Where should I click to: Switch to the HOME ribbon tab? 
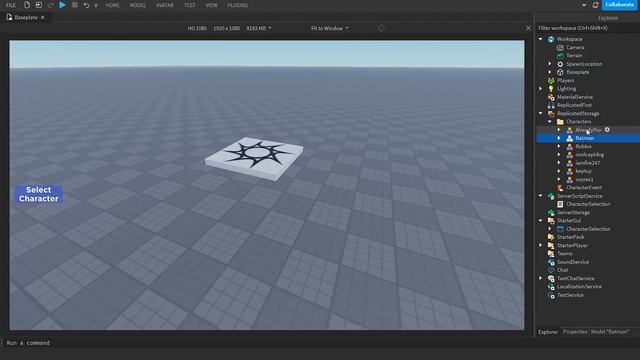pyautogui.click(x=112, y=5)
